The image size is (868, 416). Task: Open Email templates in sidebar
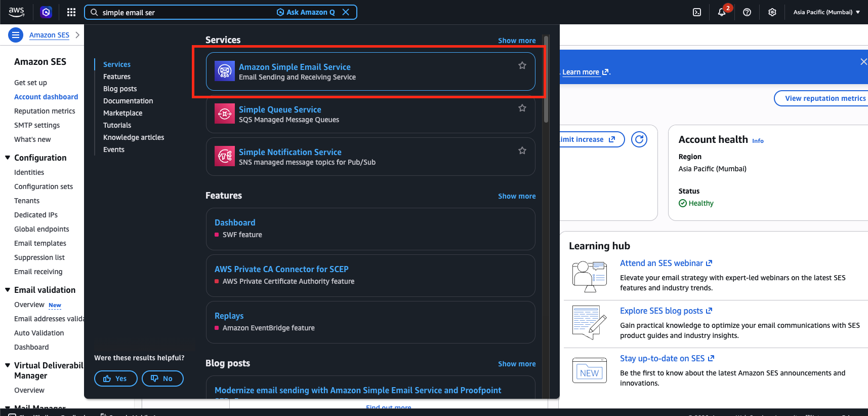click(40, 243)
